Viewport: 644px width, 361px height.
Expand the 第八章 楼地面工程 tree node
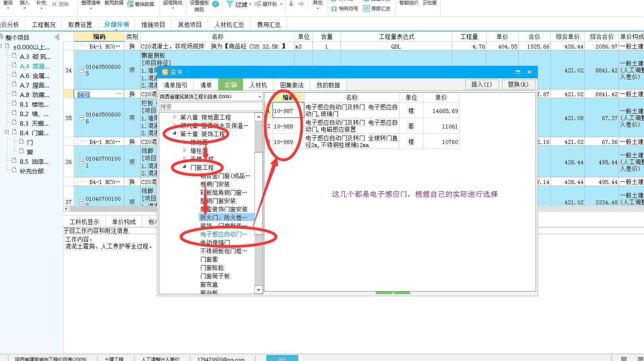(174, 117)
